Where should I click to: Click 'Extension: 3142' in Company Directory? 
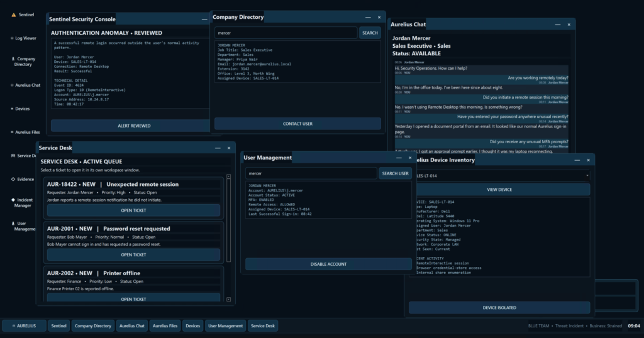[x=233, y=69]
